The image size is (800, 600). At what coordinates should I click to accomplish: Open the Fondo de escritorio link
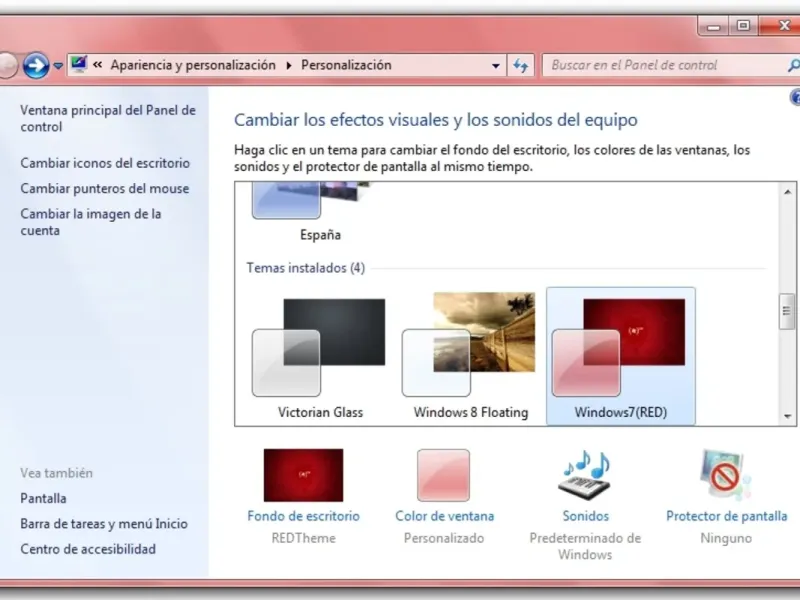[x=304, y=516]
